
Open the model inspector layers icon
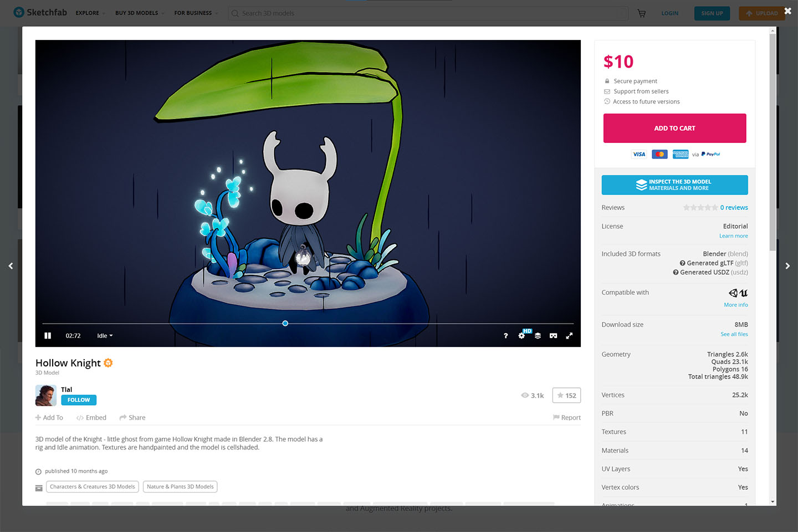pyautogui.click(x=538, y=336)
